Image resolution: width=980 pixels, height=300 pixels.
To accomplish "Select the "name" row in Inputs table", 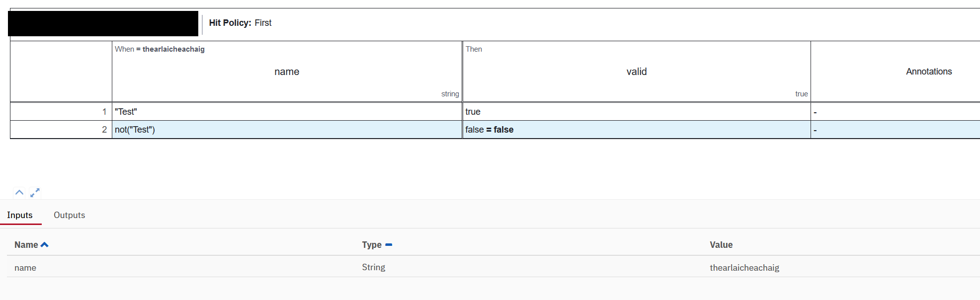I will coord(25,268).
